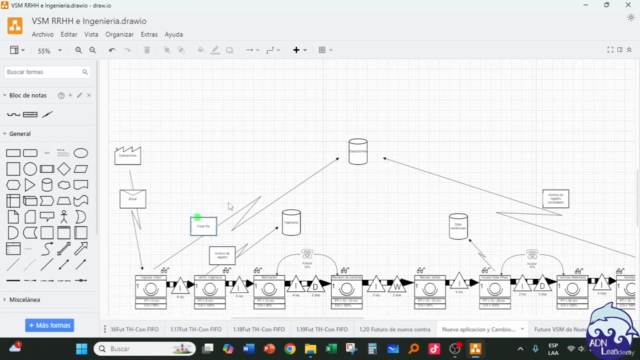Toggle the light/dark appearance sun icon
The width and height of the screenshot is (640, 360).
pyautogui.click(x=631, y=18)
